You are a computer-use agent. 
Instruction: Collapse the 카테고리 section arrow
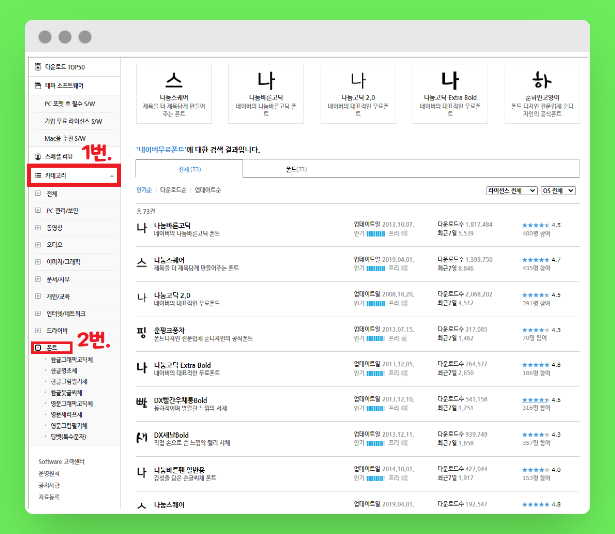tap(112, 176)
